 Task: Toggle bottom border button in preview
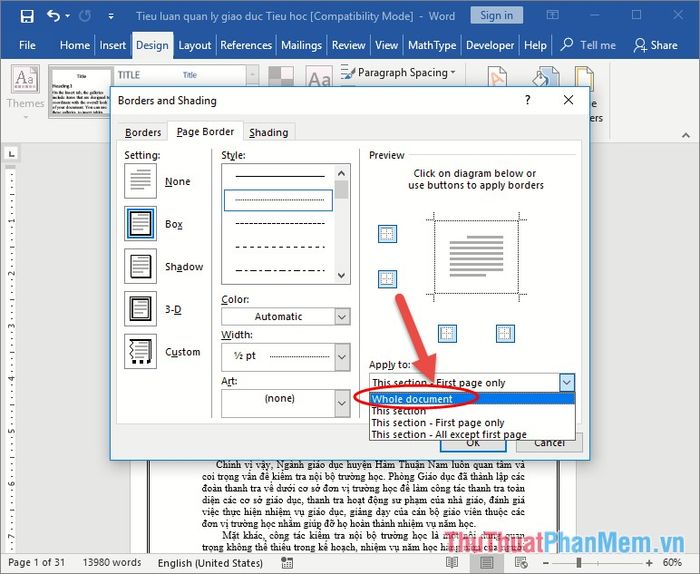pos(388,279)
